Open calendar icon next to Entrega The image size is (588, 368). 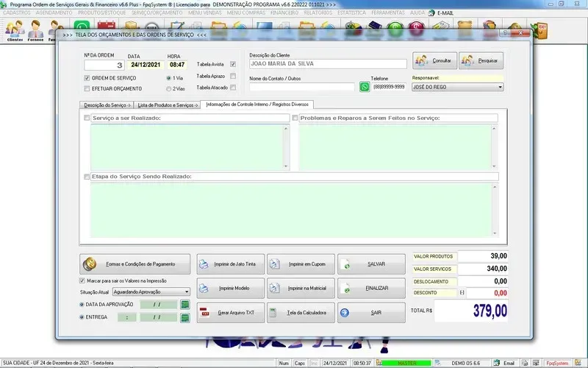pyautogui.click(x=185, y=317)
